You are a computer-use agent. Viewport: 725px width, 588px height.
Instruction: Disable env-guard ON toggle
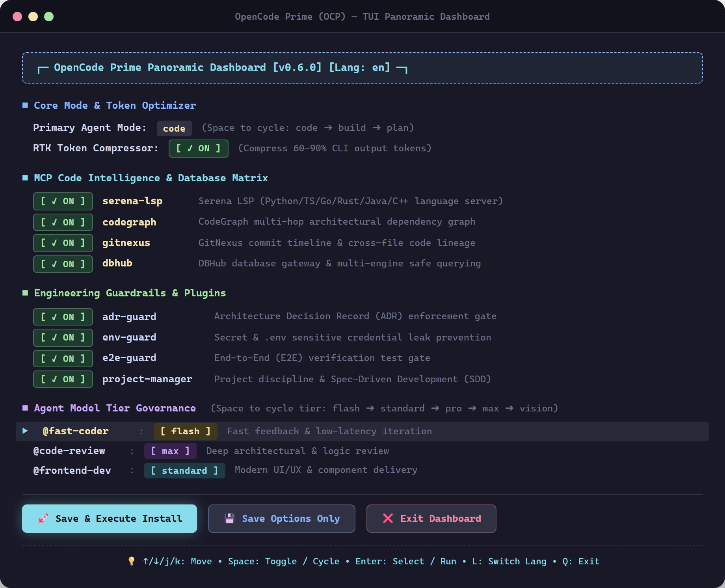point(63,337)
